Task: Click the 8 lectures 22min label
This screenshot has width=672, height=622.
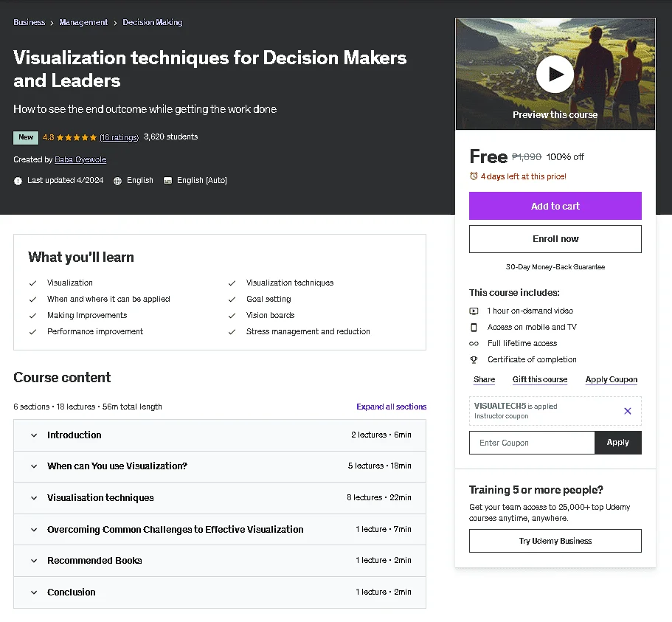Action: [379, 498]
